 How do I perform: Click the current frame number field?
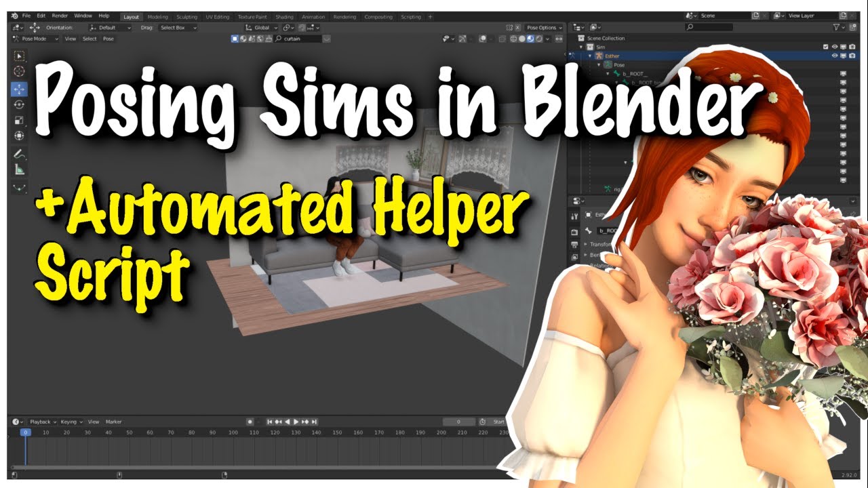coord(459,422)
